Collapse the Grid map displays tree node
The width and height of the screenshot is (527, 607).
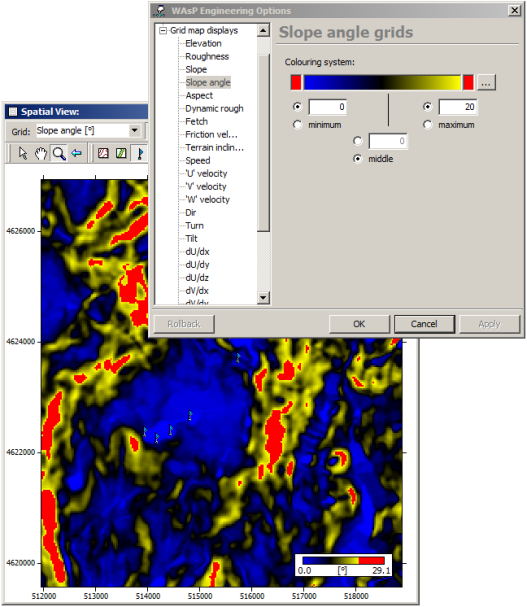tap(163, 30)
